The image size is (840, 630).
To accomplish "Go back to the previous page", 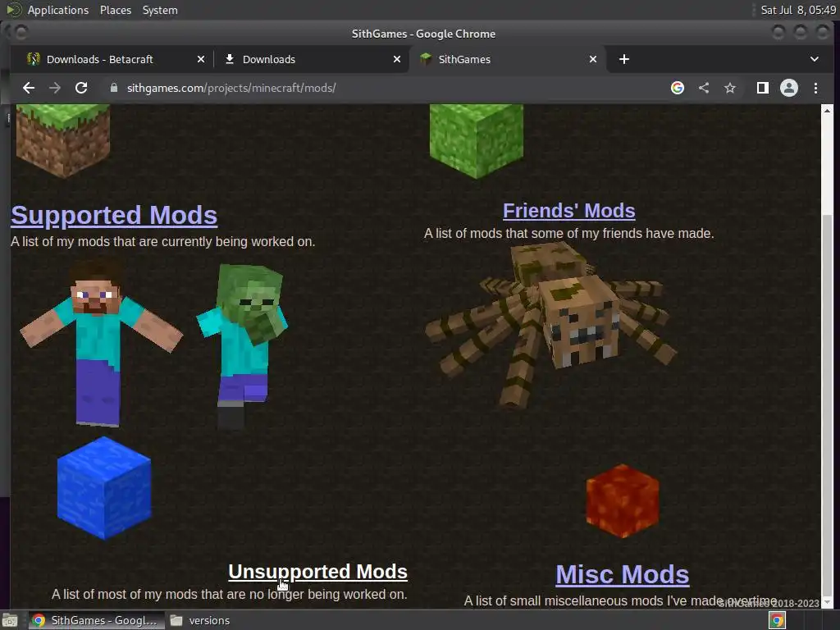I will [29, 88].
